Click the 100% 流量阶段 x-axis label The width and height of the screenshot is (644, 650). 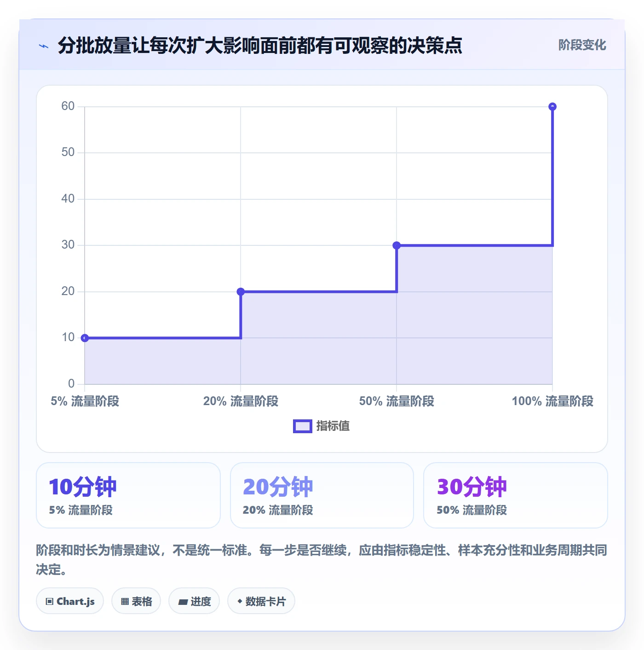pos(552,401)
